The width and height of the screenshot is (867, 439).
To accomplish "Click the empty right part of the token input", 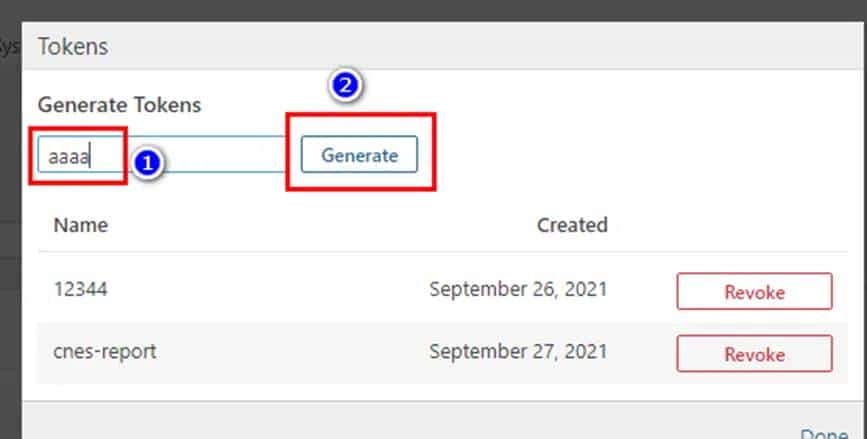I will click(x=230, y=155).
